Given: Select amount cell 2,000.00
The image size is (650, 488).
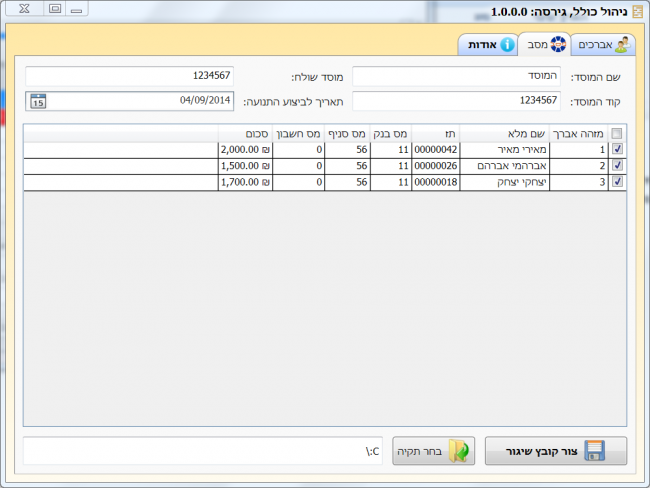Looking at the screenshot, I should coord(245,150).
